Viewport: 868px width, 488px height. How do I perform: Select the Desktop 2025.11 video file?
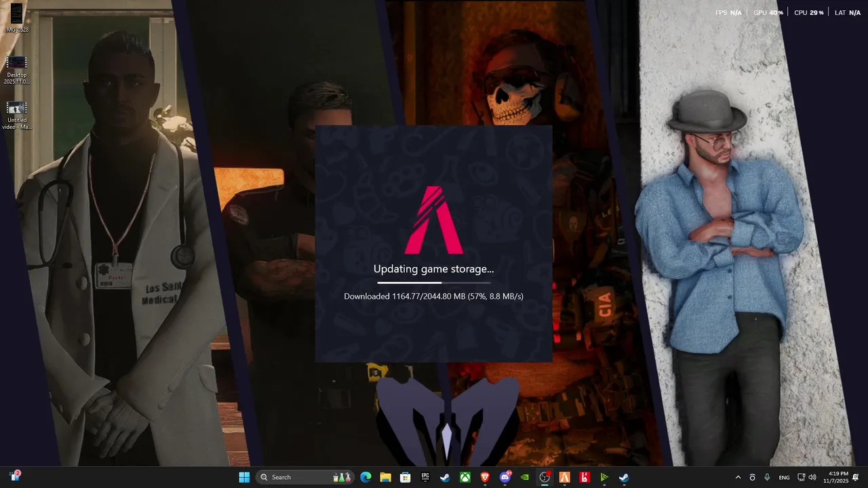[17, 70]
